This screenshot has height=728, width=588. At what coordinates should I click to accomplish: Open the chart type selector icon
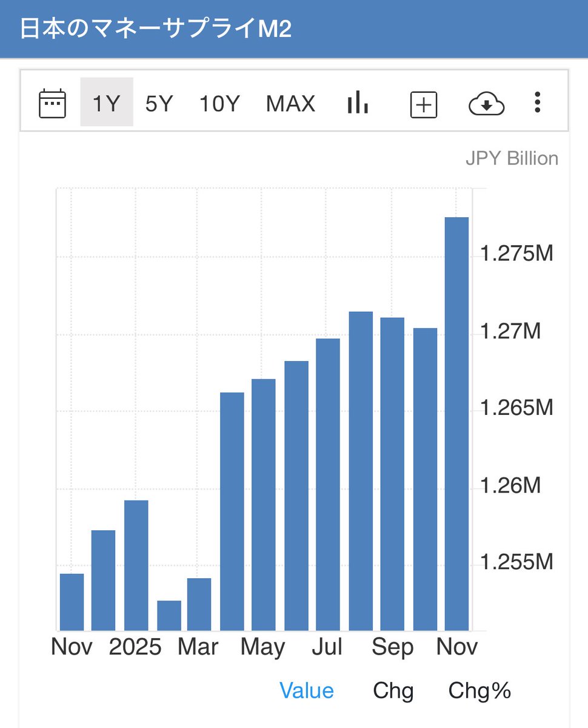[x=357, y=103]
